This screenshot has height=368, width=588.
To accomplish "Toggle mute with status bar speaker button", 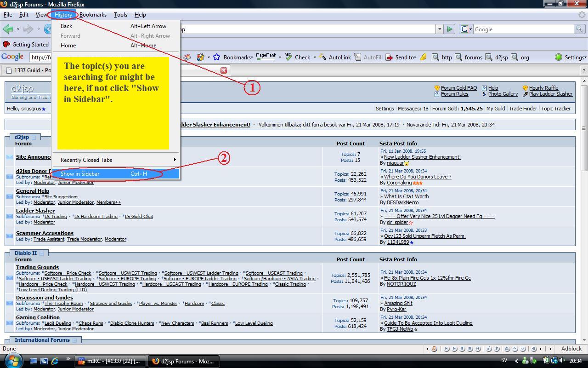I will point(534,349).
